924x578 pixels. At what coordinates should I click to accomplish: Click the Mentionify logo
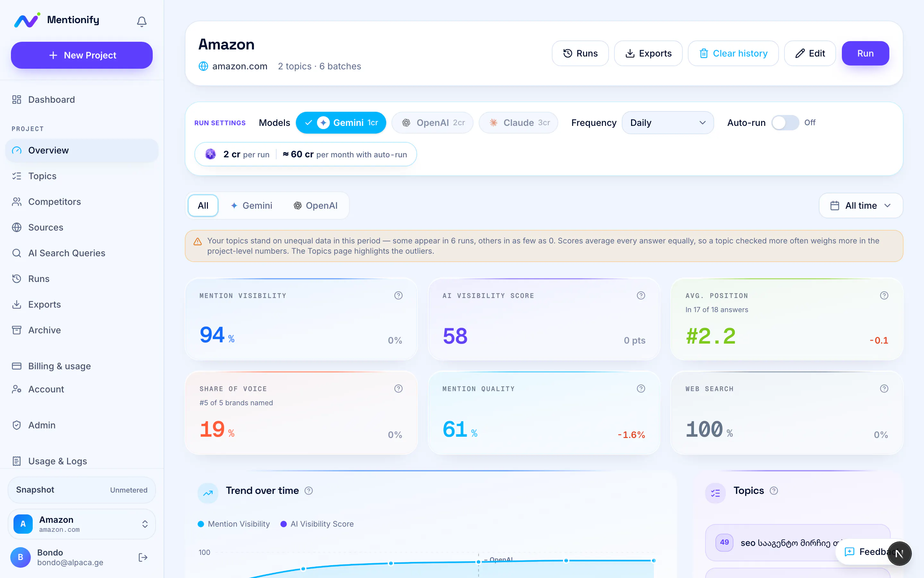pyautogui.click(x=56, y=20)
